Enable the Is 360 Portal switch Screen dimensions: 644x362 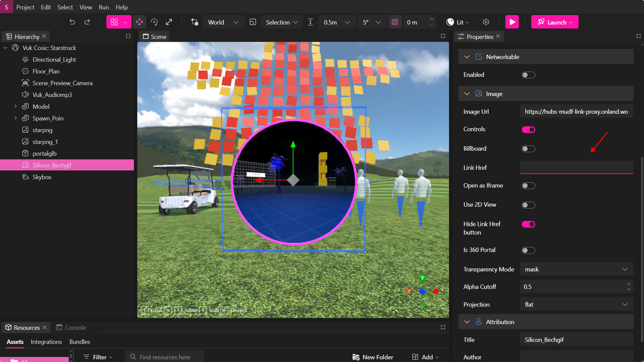(x=528, y=250)
